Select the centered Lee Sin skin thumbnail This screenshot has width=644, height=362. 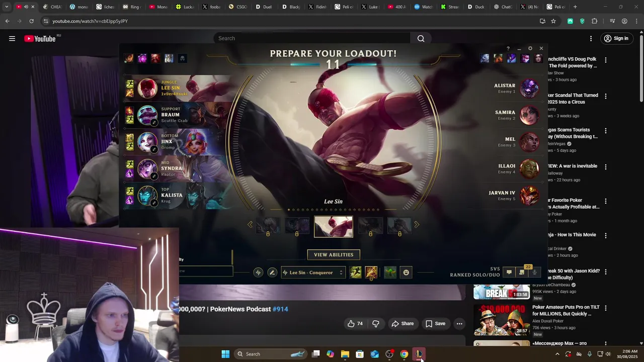click(334, 227)
